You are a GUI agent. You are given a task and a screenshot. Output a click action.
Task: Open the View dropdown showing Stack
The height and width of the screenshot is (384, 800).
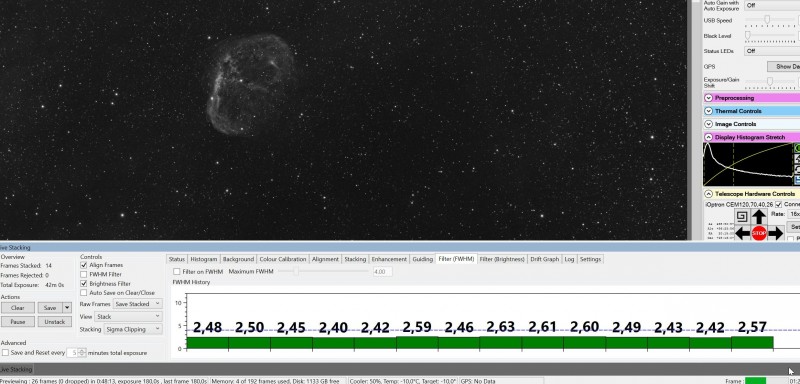tap(129, 317)
